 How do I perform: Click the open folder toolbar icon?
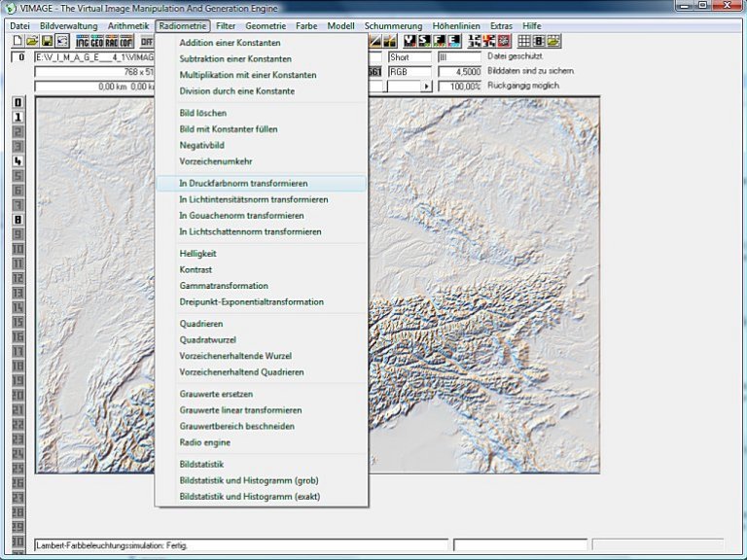32,41
